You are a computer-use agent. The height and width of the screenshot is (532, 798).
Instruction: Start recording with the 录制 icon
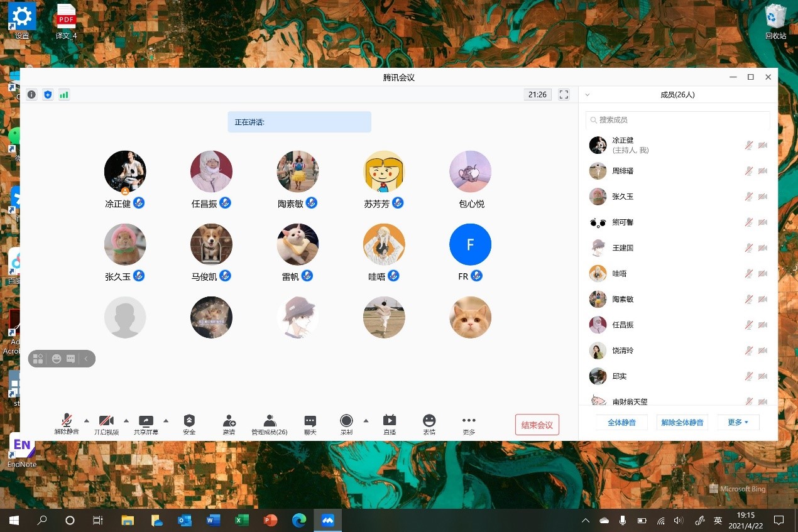click(x=346, y=421)
